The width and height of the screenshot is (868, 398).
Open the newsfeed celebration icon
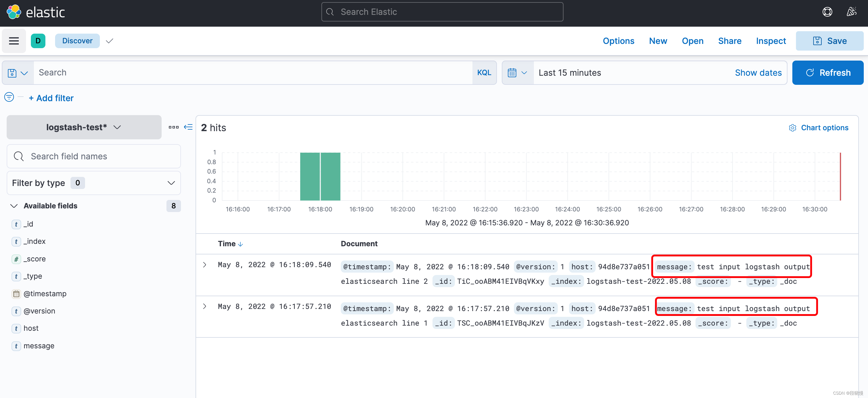(x=851, y=12)
